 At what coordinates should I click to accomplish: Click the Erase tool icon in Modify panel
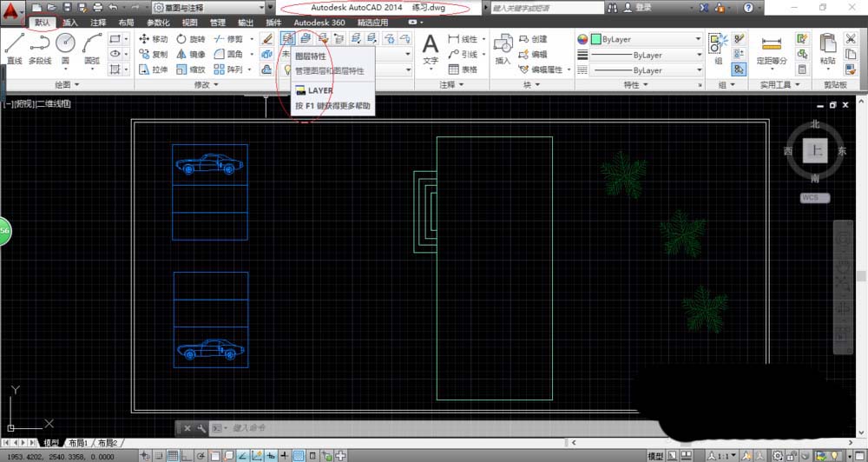point(266,39)
